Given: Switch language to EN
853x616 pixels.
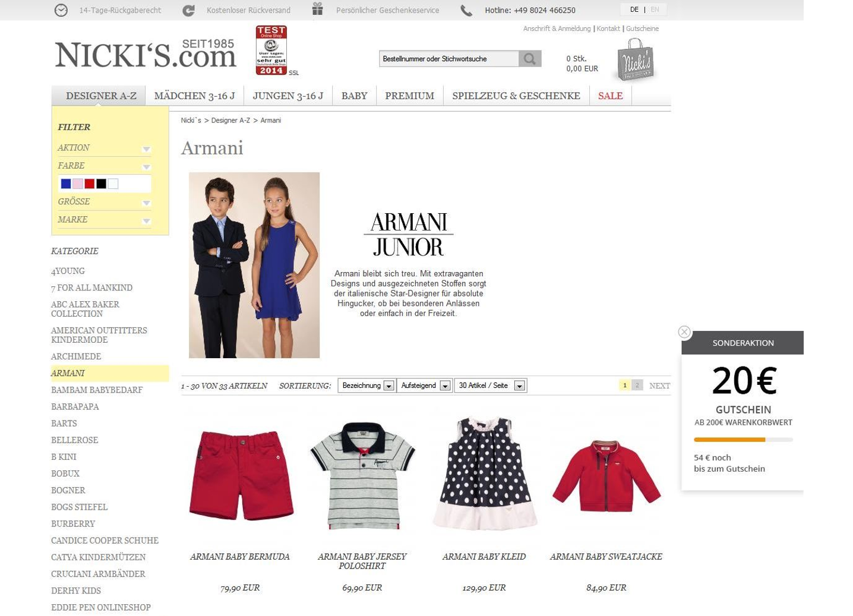Looking at the screenshot, I should click(655, 10).
